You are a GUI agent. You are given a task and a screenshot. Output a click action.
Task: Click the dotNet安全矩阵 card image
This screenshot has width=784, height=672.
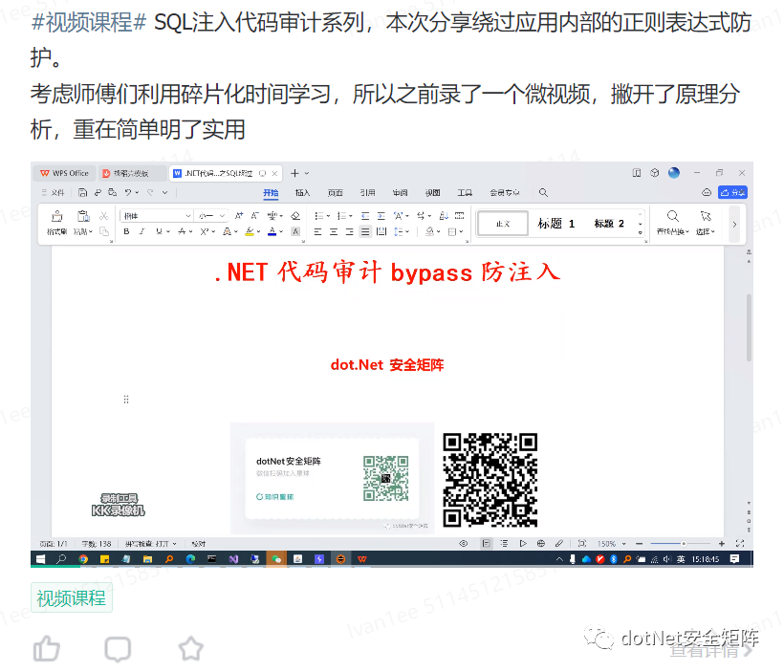pyautogui.click(x=332, y=479)
